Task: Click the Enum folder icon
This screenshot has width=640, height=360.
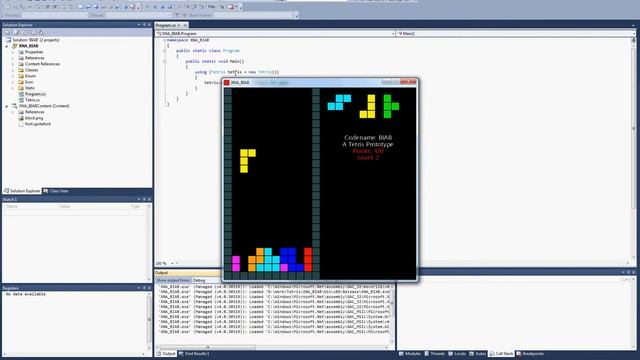Action: click(x=21, y=76)
